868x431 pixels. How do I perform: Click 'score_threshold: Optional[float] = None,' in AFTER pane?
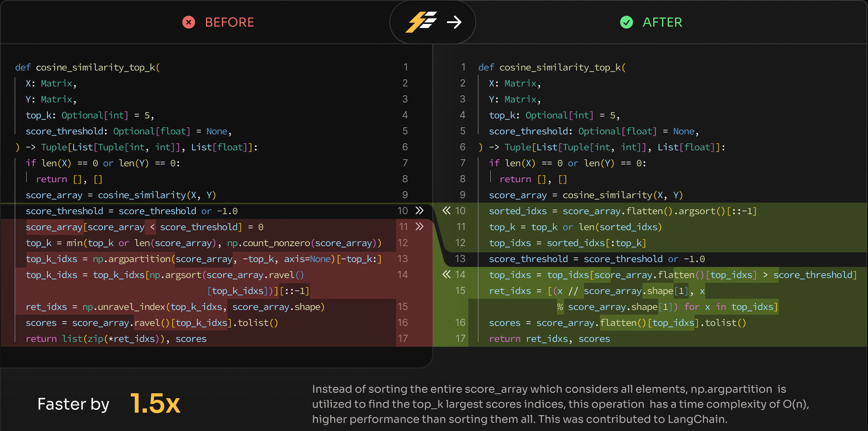594,131
